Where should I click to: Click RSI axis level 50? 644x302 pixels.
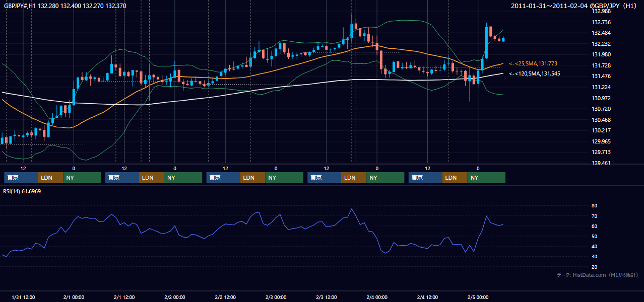pos(594,236)
